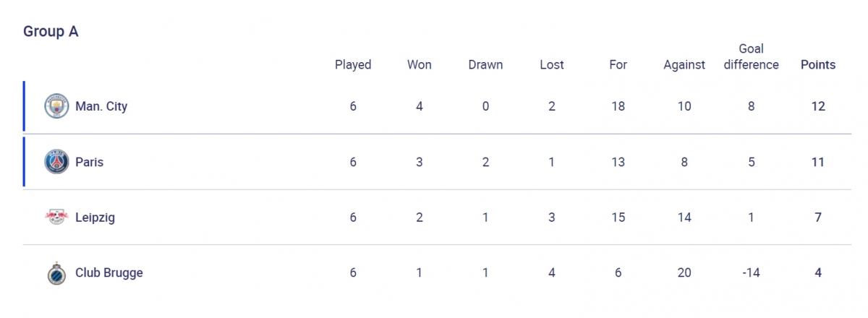Click the Group A heading
Image resolution: width=868 pixels, height=318 pixels.
[51, 32]
